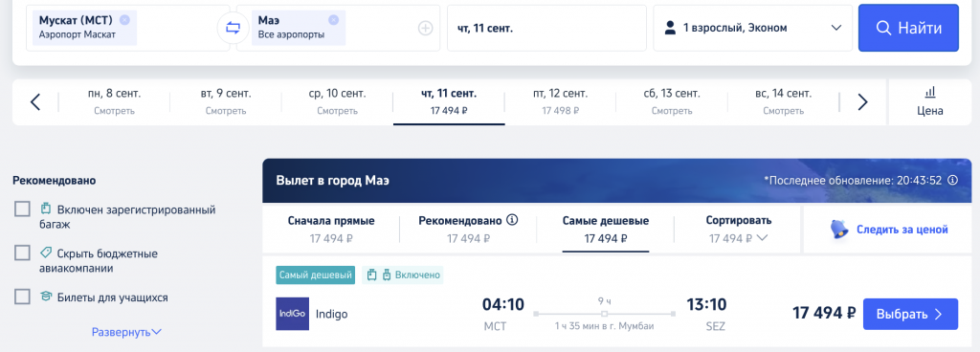This screenshot has height=352, width=980.
Task: Open the departure date field чт, 11 сент.
Action: pos(546,28)
